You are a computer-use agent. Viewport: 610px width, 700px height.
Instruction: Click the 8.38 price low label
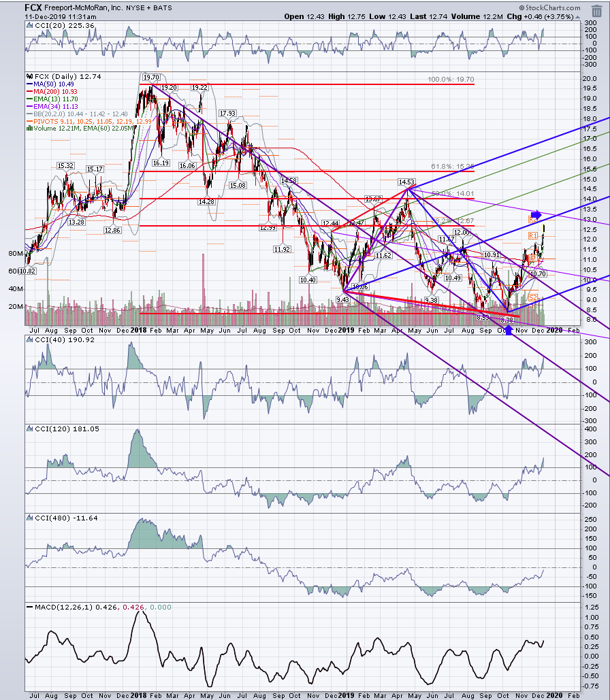click(x=507, y=320)
